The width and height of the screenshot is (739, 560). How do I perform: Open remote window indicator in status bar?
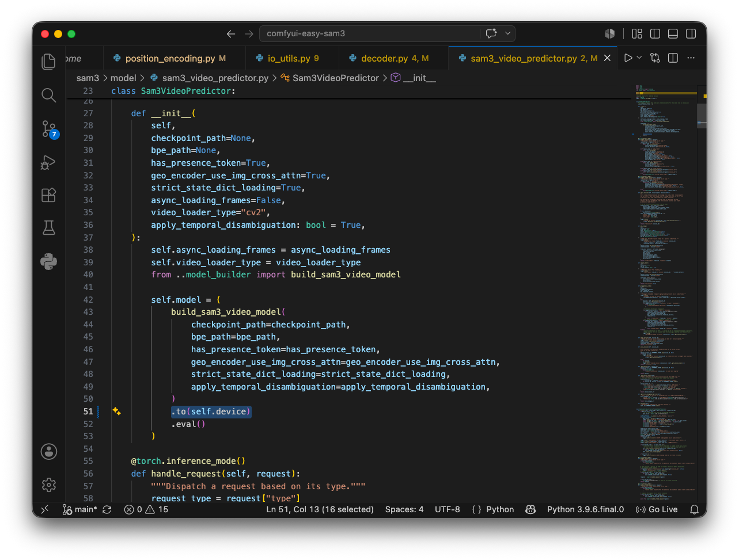coord(45,509)
